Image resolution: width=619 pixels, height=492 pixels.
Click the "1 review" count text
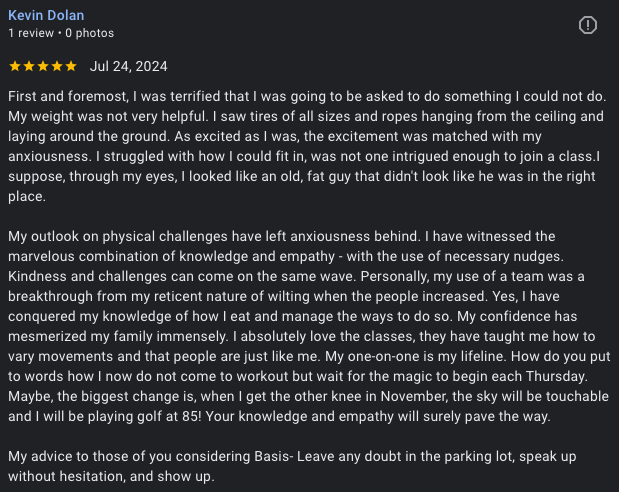tap(31, 33)
